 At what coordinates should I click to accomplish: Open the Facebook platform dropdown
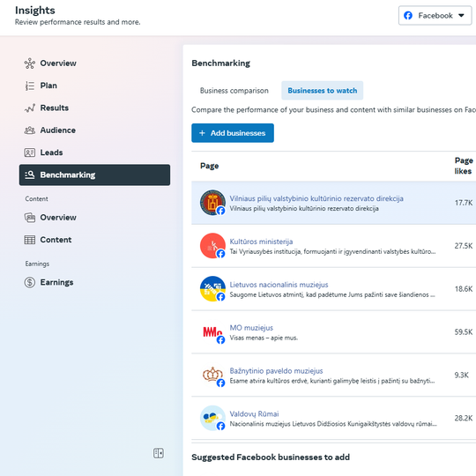click(x=435, y=16)
